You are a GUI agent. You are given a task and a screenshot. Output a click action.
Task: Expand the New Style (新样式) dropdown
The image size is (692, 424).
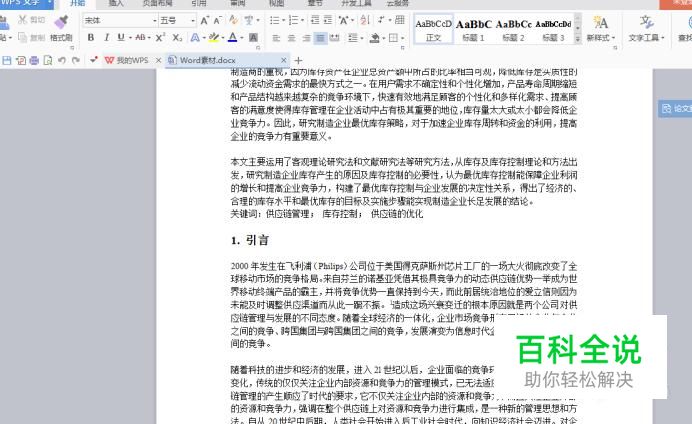point(613,38)
